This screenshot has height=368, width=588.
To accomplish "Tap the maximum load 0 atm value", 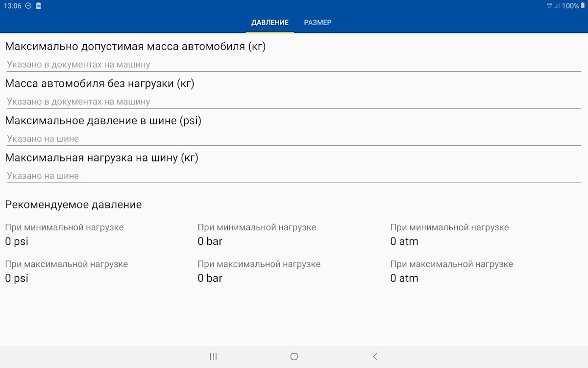I will [404, 278].
